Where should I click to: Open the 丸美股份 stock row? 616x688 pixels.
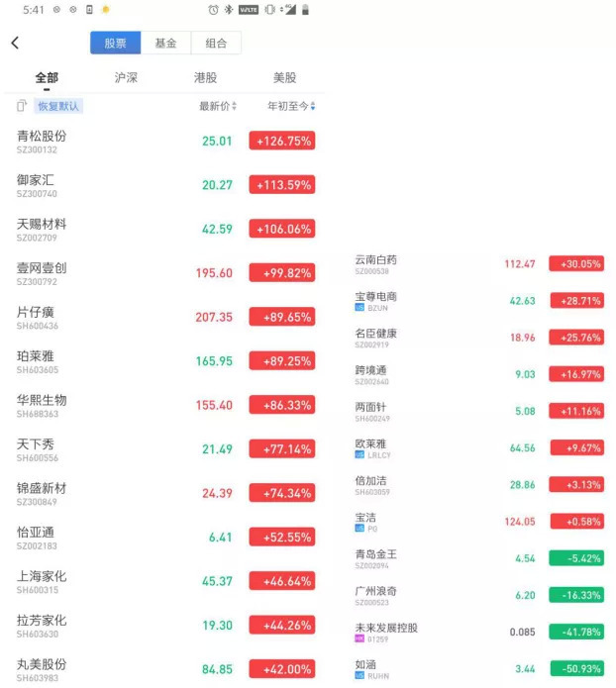165,669
